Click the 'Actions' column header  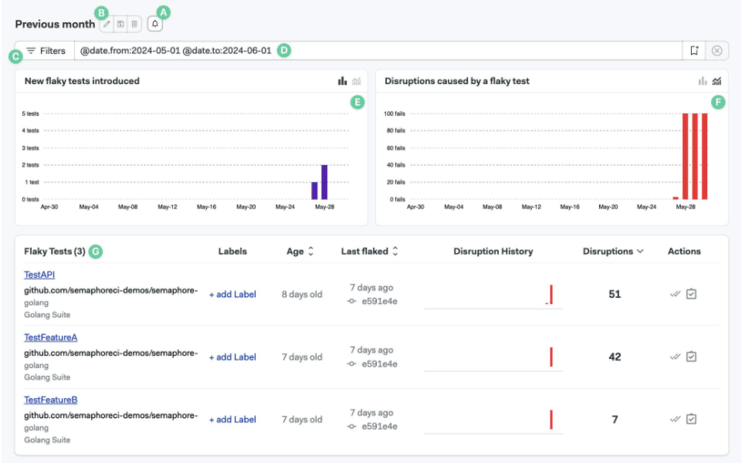[684, 251]
